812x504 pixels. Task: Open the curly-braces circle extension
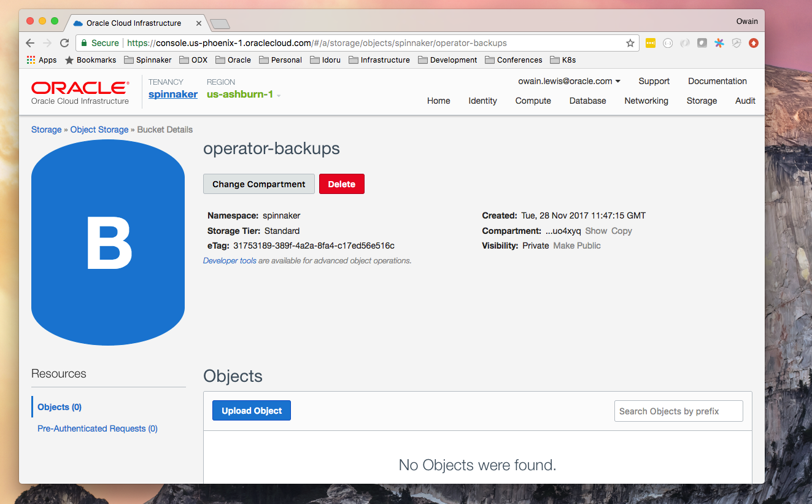[668, 43]
